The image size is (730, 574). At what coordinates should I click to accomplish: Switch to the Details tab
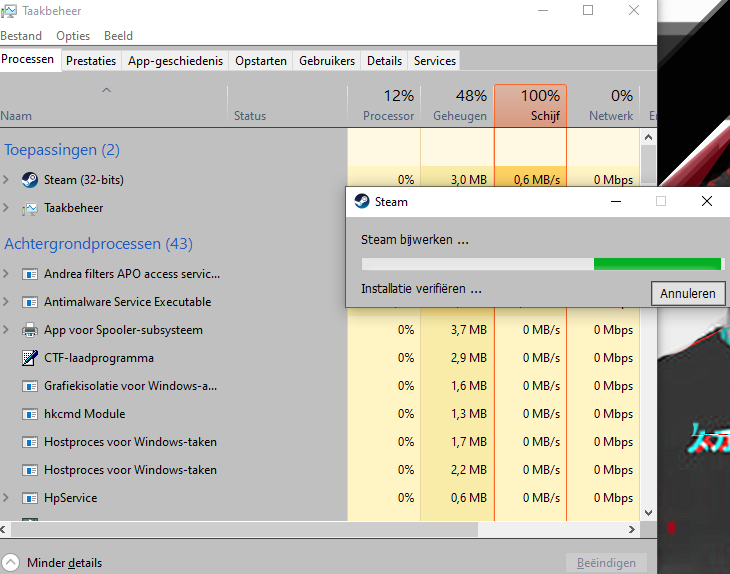coord(384,61)
